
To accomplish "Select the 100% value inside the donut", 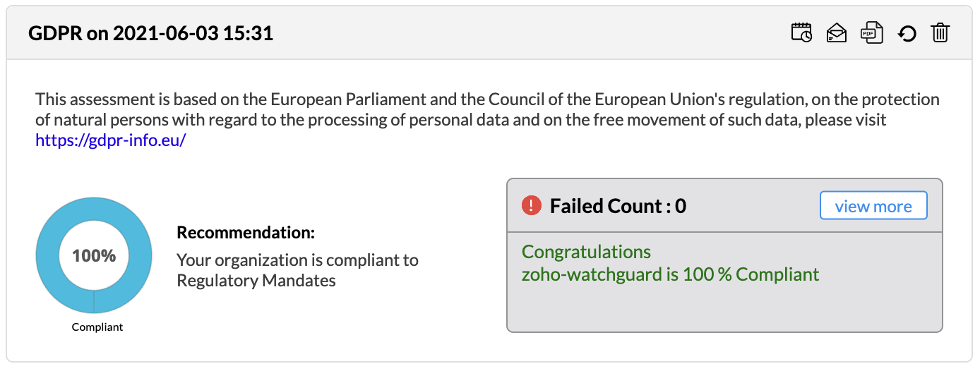I will tap(94, 255).
